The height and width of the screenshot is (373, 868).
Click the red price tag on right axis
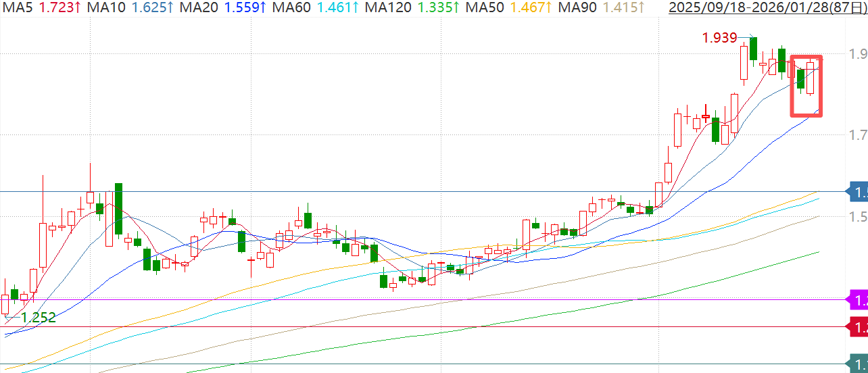point(859,328)
